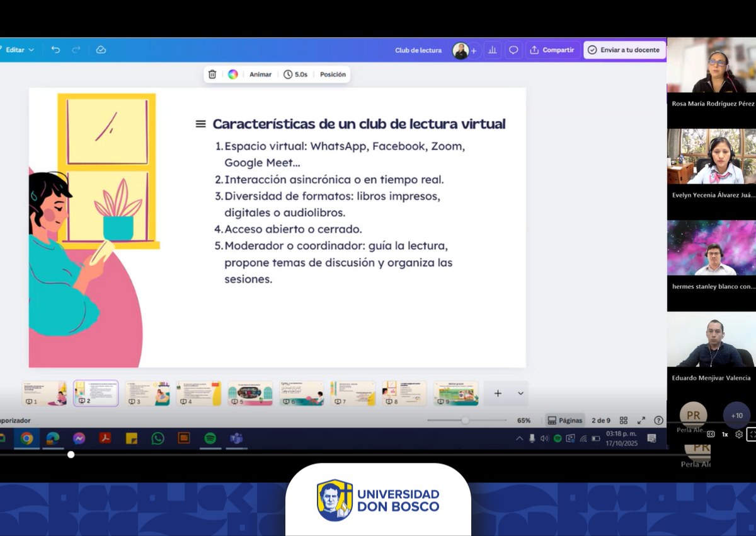This screenshot has width=756, height=536.
Task: Click the undo arrow in Canva toolbar
Action: pyautogui.click(x=55, y=50)
